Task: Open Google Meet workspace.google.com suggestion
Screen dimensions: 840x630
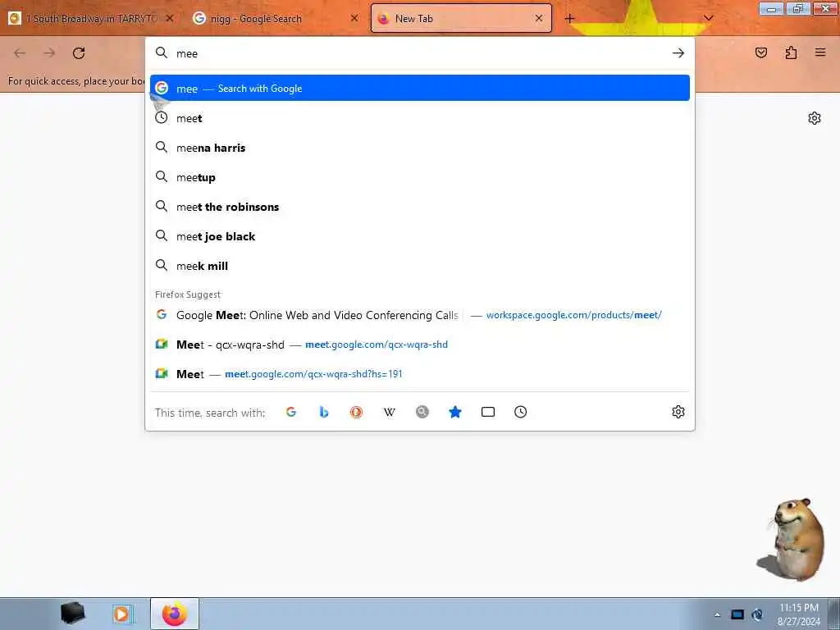Action: tap(420, 315)
